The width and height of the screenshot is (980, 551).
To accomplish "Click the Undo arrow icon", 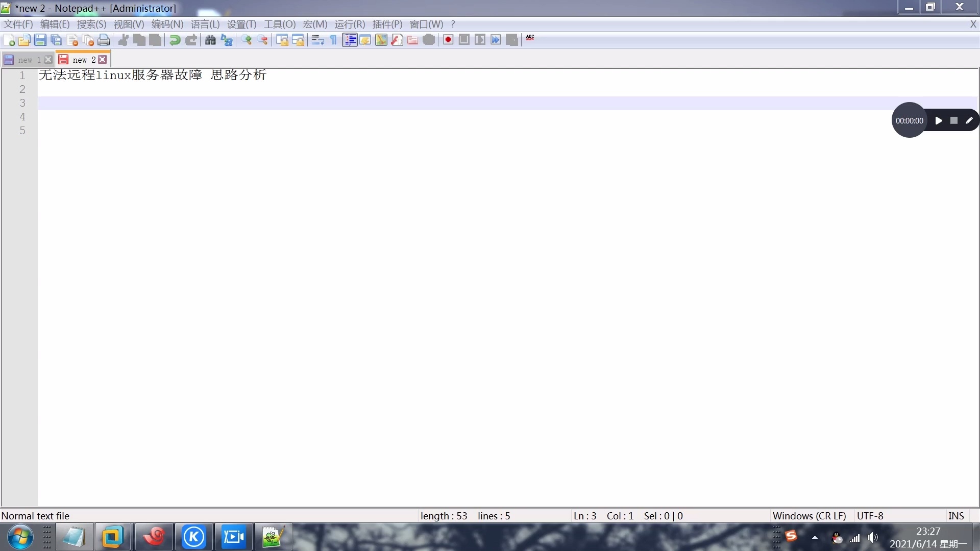I will point(175,40).
